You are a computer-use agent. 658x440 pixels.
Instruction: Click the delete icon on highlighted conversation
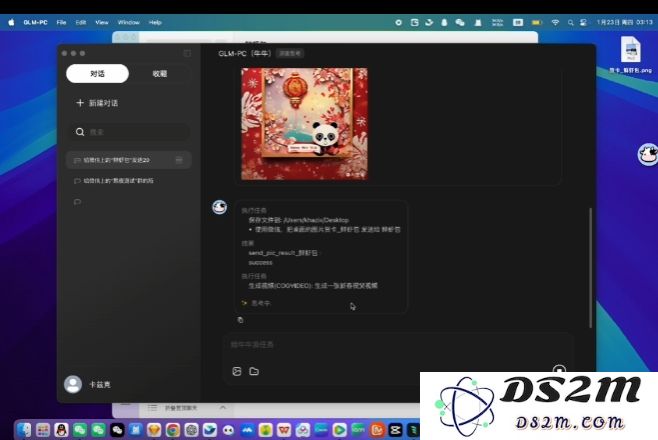click(x=179, y=160)
